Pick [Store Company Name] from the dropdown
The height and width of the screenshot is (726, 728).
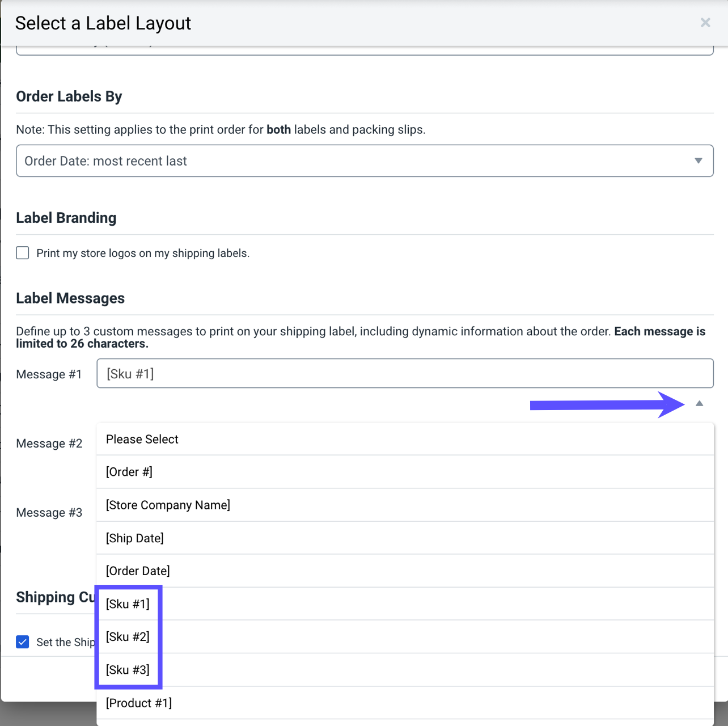(168, 505)
